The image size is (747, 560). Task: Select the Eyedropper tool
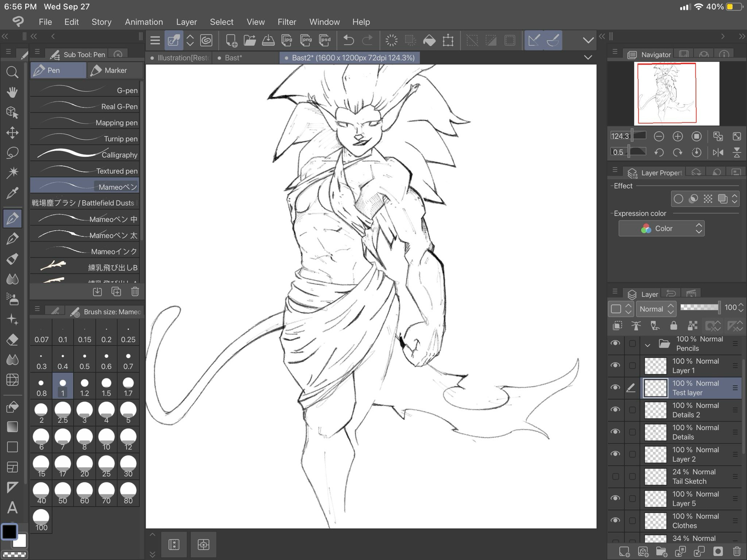(12, 193)
